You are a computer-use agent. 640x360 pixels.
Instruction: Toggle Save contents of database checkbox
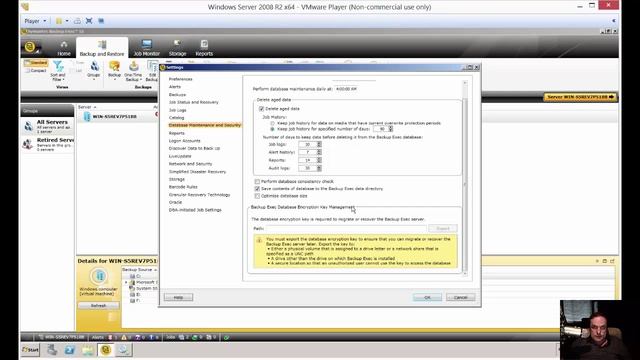pos(257,189)
